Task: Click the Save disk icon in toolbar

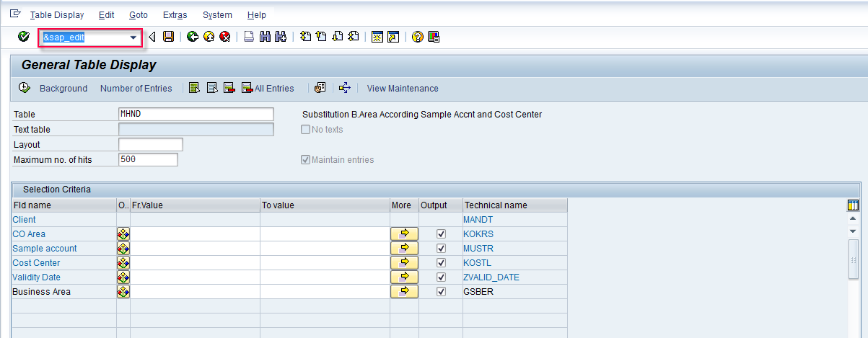Action: (168, 37)
